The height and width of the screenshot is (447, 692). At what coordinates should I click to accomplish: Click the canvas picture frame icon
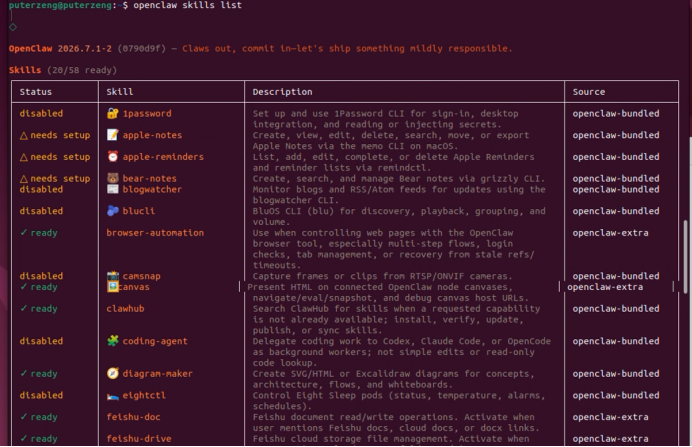tap(113, 287)
